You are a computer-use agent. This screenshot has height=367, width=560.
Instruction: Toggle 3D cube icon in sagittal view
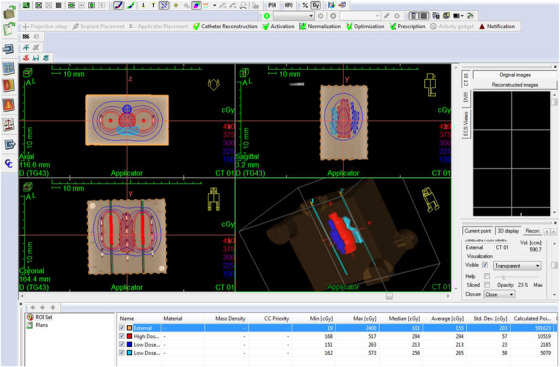(x=244, y=73)
